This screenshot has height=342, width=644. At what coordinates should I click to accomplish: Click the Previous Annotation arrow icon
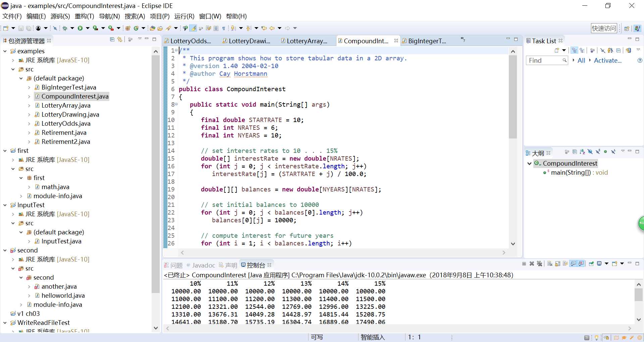click(x=248, y=28)
